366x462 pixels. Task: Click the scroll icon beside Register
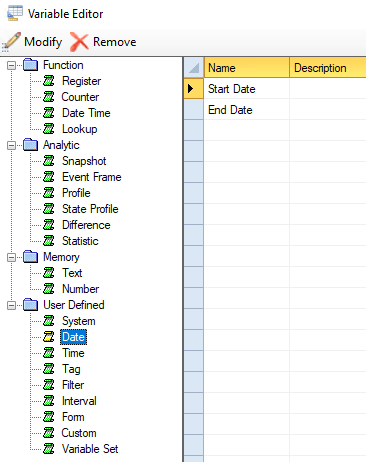point(49,81)
